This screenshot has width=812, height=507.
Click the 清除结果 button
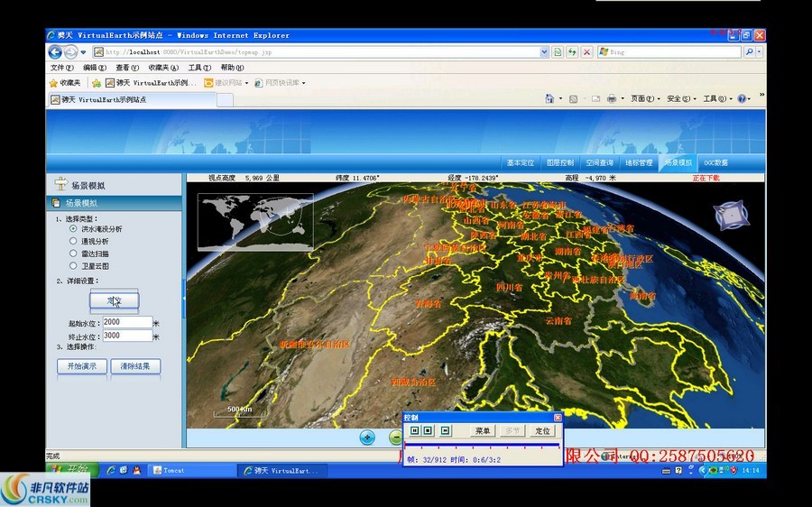click(x=135, y=366)
